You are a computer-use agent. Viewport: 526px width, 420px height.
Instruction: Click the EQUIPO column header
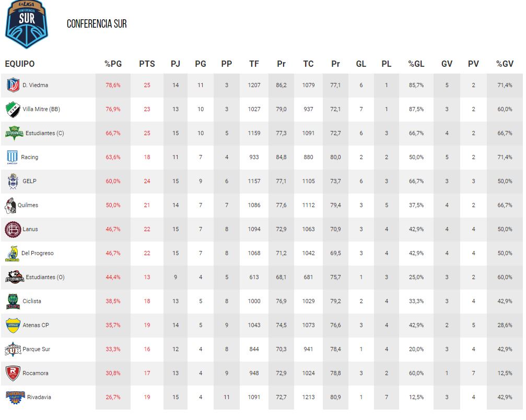[20, 64]
